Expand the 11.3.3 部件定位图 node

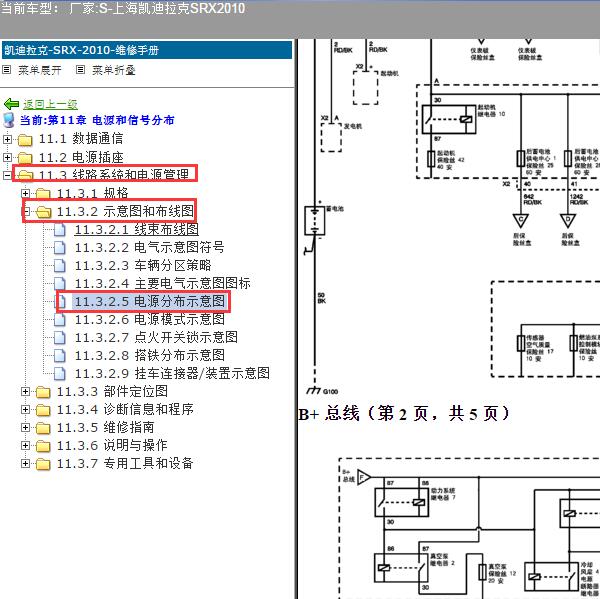coord(26,391)
